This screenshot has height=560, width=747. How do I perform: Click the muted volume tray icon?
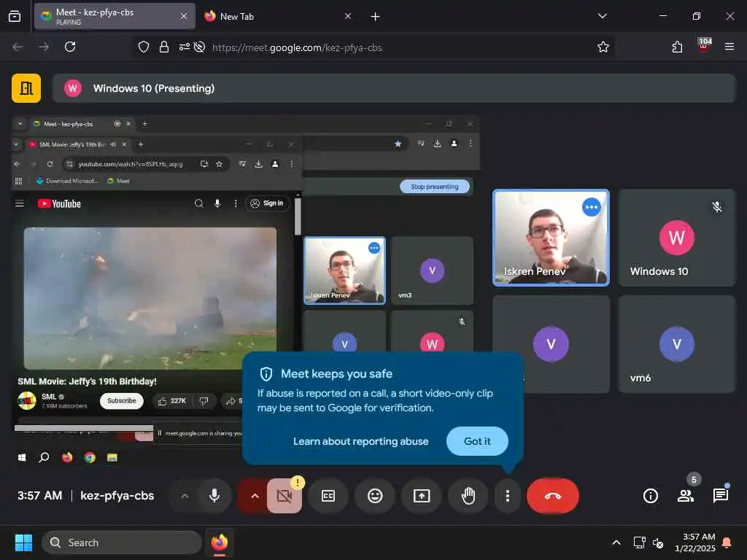(657, 542)
